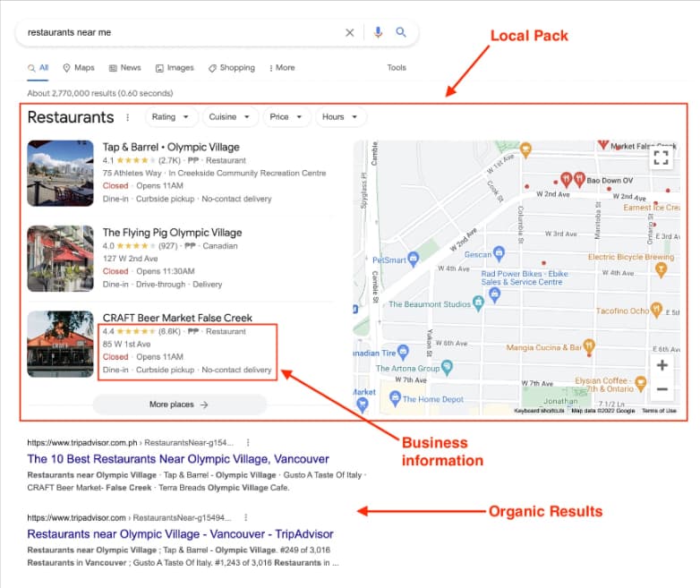Image resolution: width=700 pixels, height=588 pixels.
Task: Open the three-dot menu beside tripadvisor.com URL
Action: coord(245,517)
